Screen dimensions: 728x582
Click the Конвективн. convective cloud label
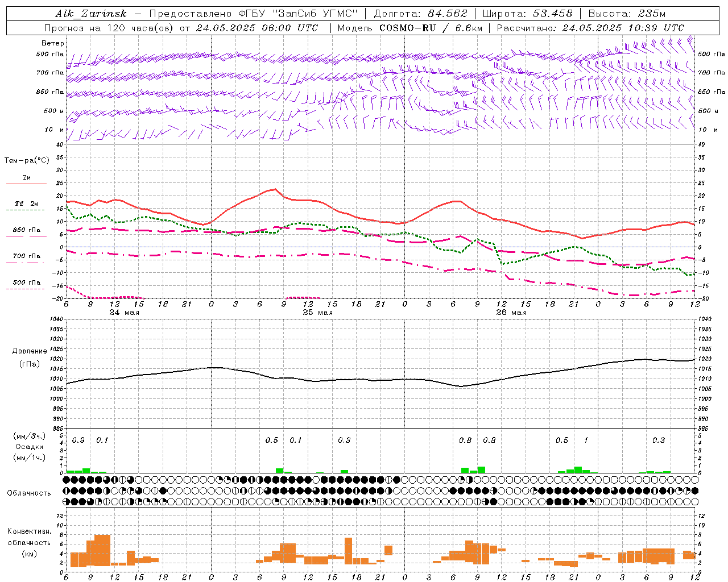point(30,531)
